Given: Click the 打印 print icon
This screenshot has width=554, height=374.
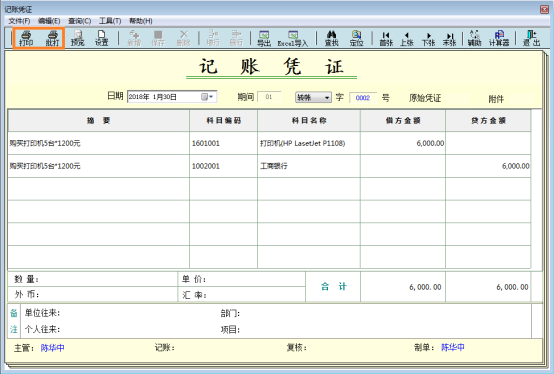Looking at the screenshot, I should pos(26,38).
